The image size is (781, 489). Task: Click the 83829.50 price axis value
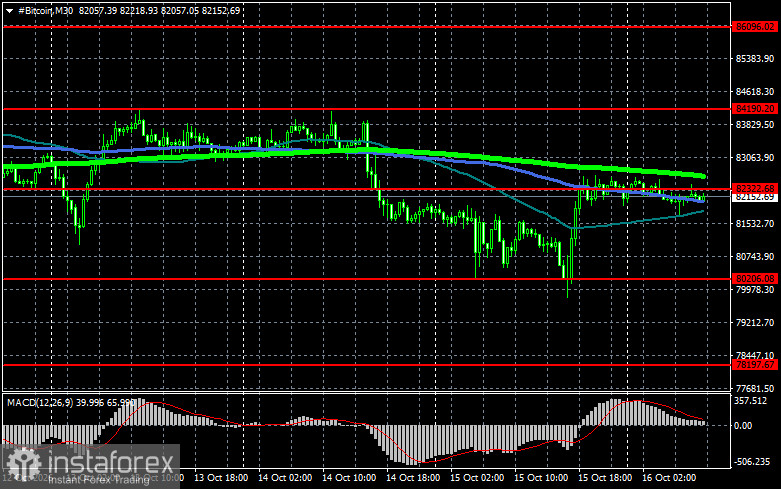pyautogui.click(x=755, y=124)
